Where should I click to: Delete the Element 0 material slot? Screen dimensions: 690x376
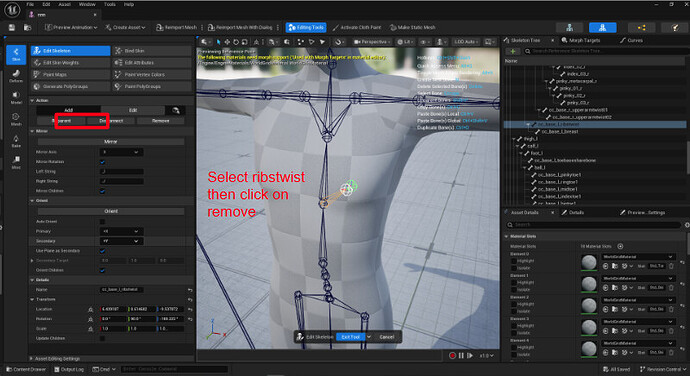point(671,266)
